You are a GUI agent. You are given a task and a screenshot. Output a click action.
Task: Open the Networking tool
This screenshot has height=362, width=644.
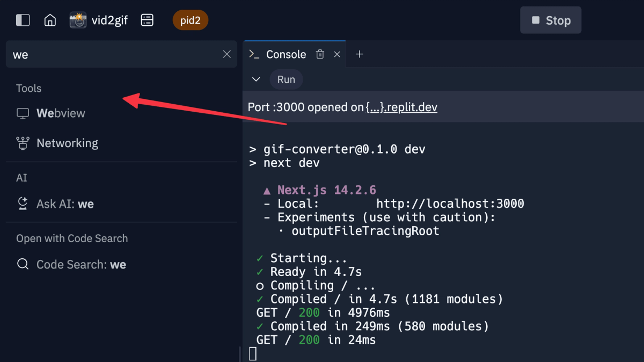coord(67,143)
